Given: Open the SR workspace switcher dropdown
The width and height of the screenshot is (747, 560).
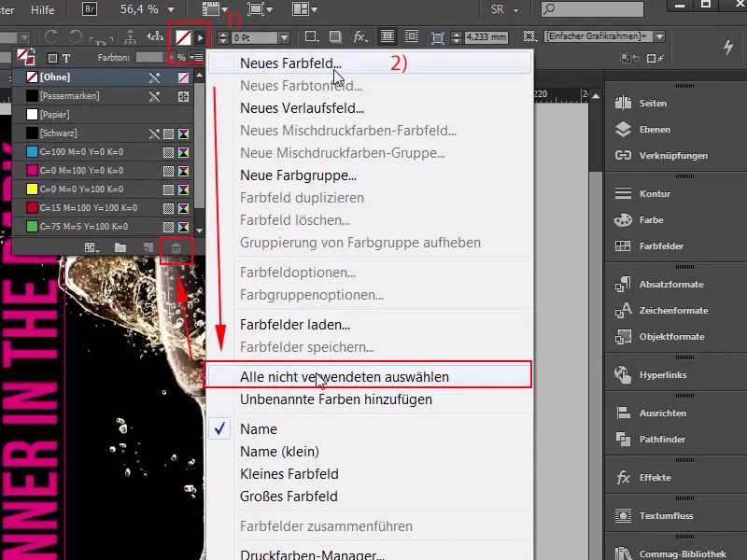Looking at the screenshot, I should 505,9.
